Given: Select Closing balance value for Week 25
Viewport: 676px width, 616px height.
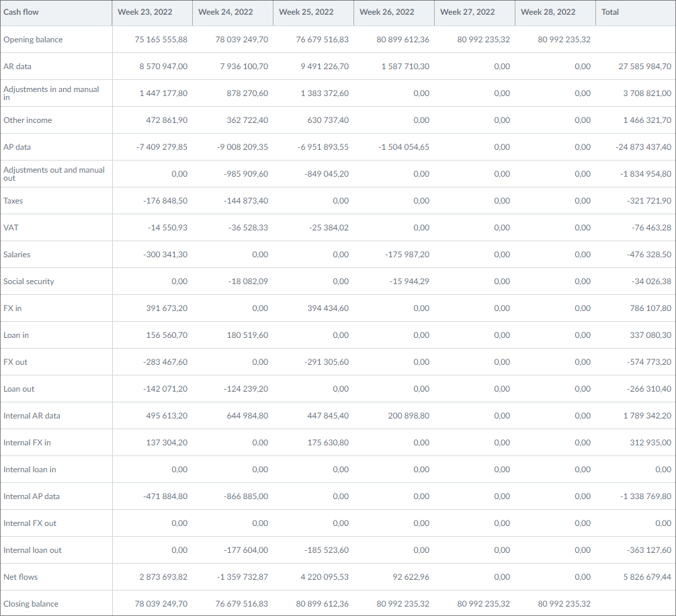Looking at the screenshot, I should point(323,604).
